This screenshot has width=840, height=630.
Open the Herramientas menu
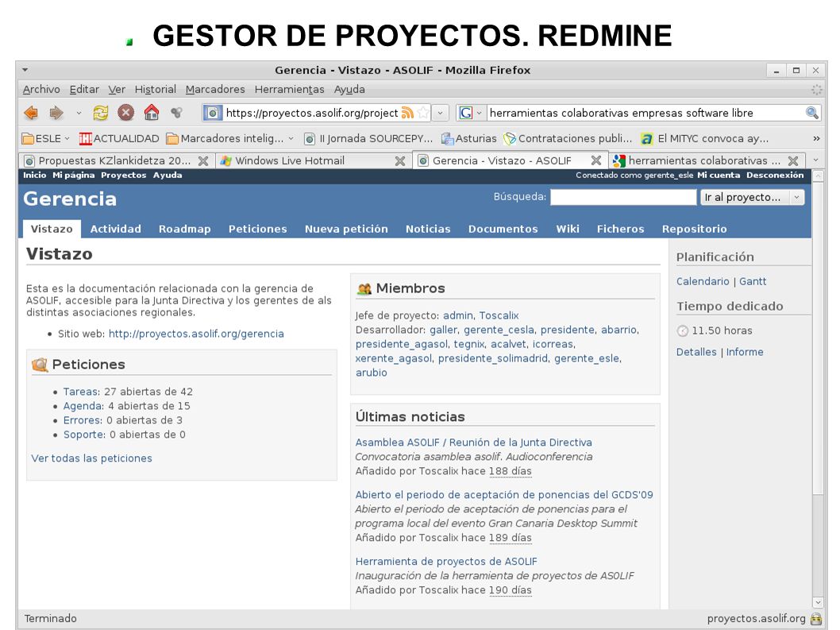[x=289, y=90]
